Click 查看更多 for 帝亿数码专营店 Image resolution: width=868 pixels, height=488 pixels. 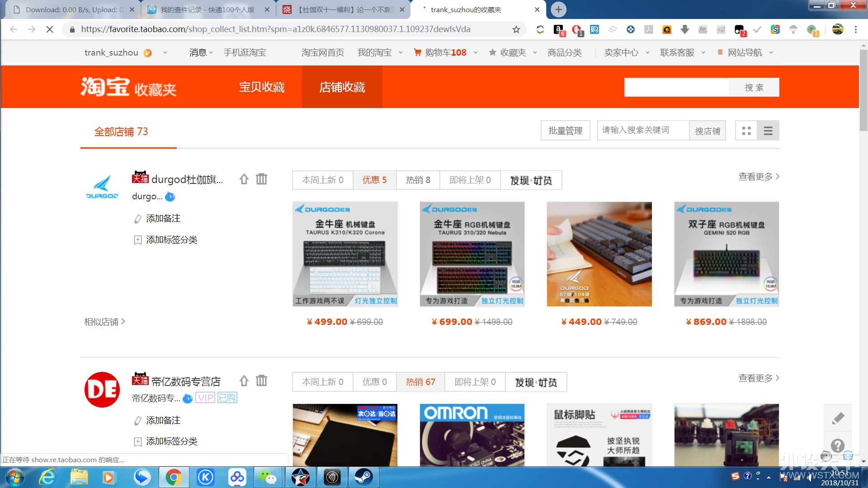coord(759,378)
